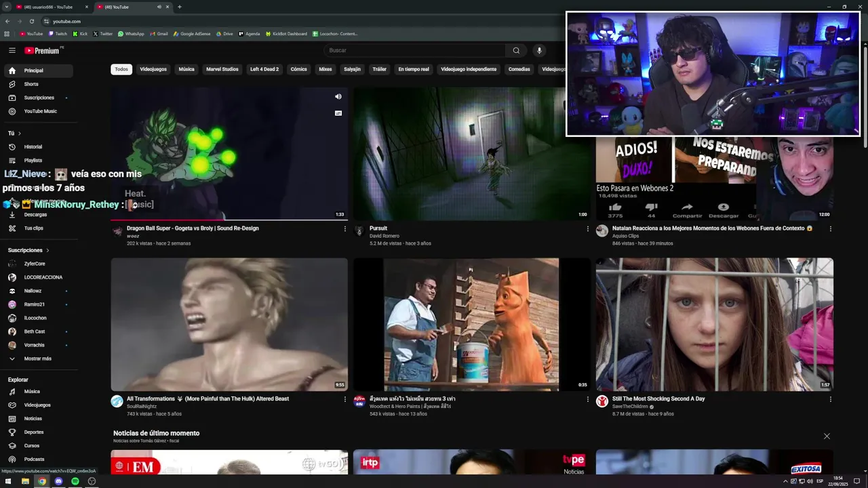Open the Vorrachis channel subscription

pos(39,345)
